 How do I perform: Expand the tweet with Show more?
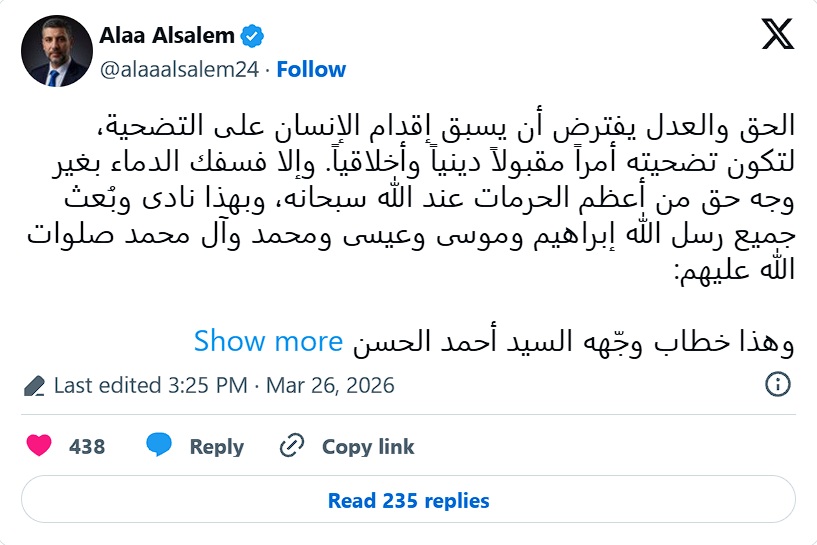[x=268, y=342]
